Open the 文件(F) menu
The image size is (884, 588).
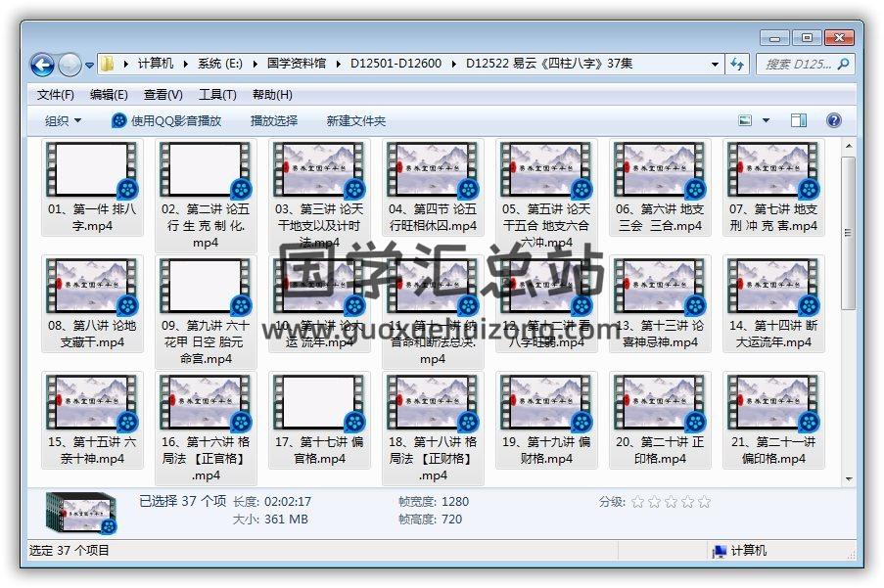pos(55,95)
